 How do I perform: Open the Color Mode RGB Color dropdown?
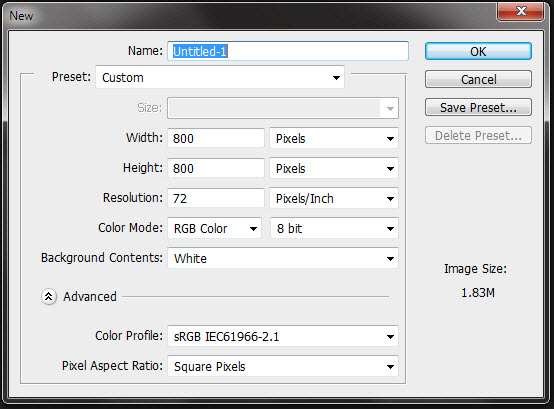[x=214, y=229]
